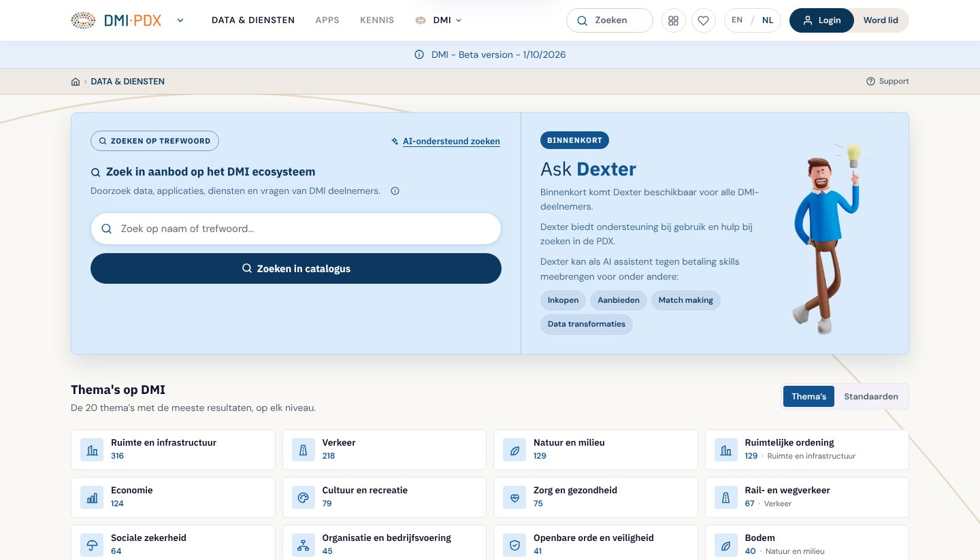980x560 pixels.
Task: Click the Ruimtelijke ordening theme icon
Action: (x=726, y=450)
